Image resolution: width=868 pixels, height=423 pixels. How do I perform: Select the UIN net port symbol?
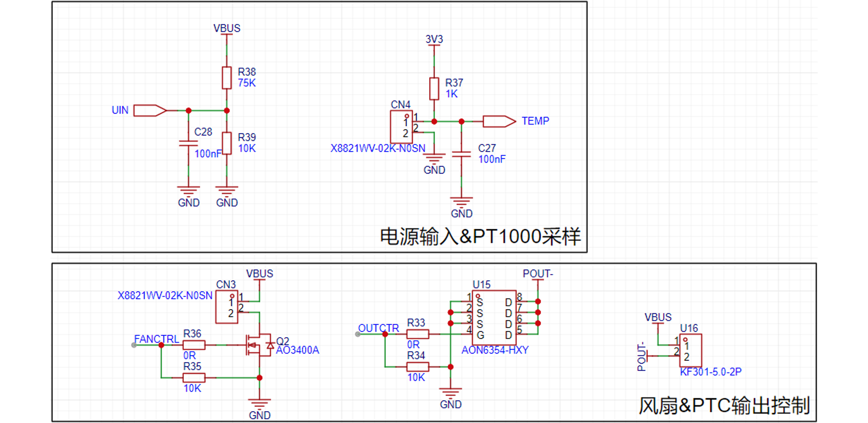click(150, 110)
